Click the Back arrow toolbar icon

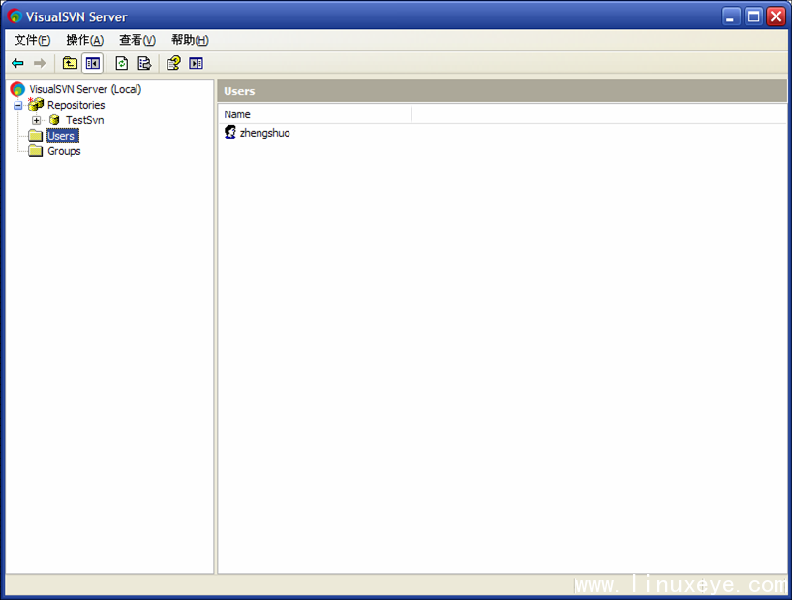pyautogui.click(x=18, y=63)
